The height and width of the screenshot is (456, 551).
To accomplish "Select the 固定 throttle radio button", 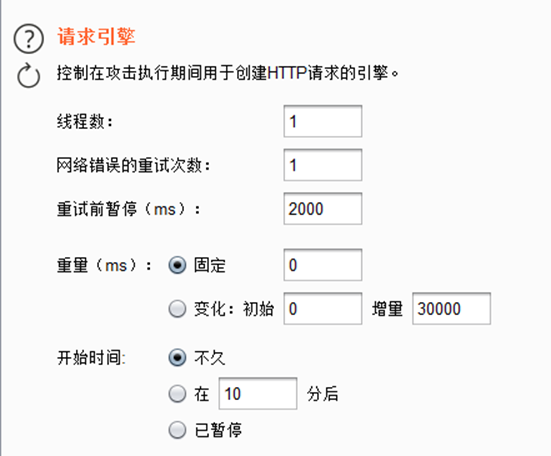I will [x=177, y=265].
